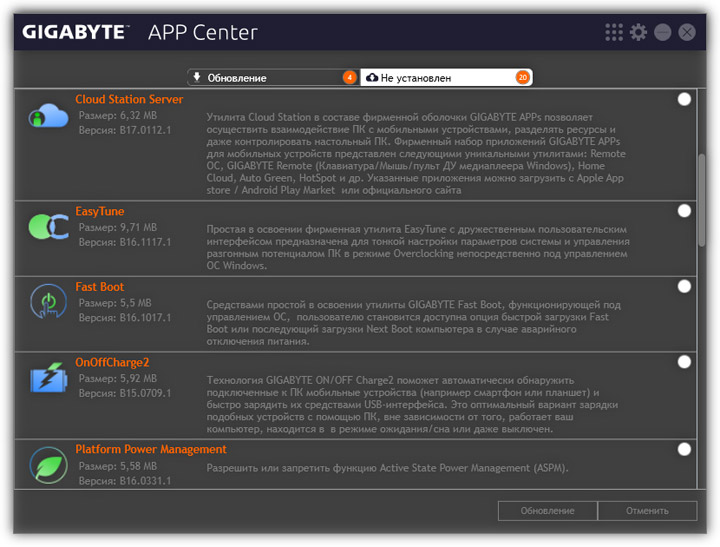Click Версия: B17.0112.1 text
The width and height of the screenshot is (720, 547).
point(125,130)
